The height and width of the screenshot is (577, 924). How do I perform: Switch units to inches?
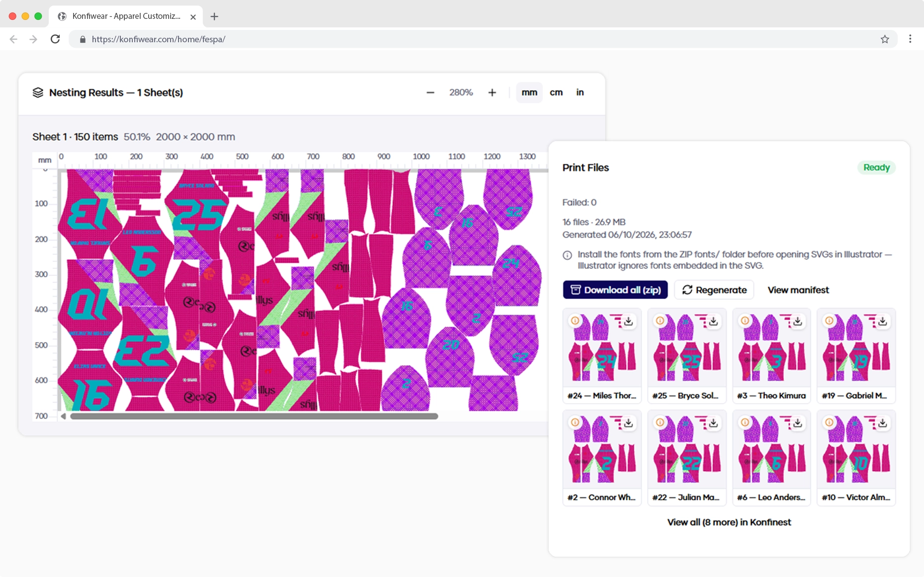point(580,92)
